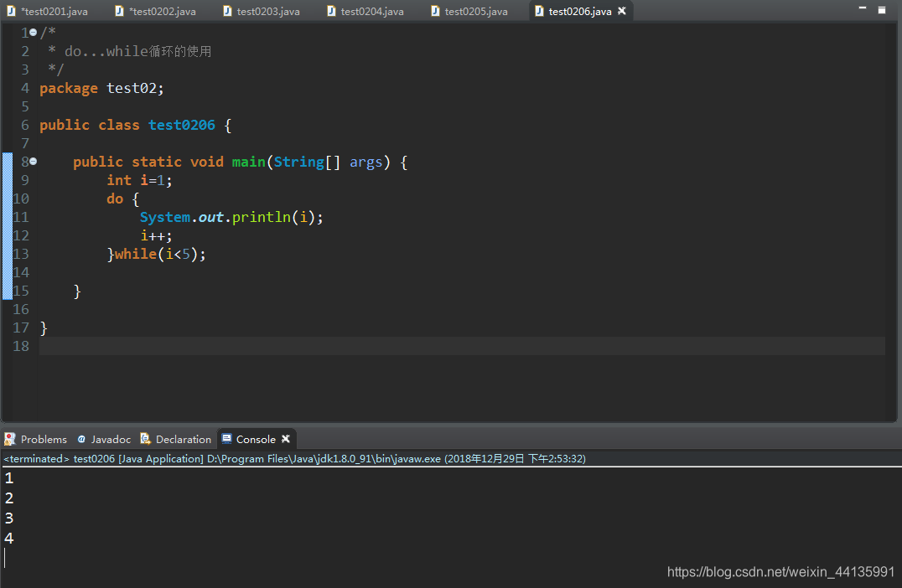Click the Java file icon on test0202.java tab
This screenshot has width=902, height=588.
[119, 11]
